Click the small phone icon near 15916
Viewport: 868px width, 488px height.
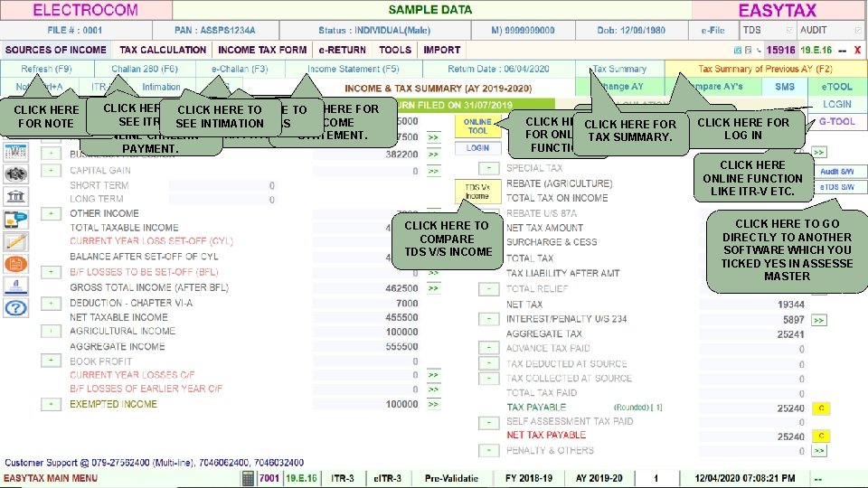click(759, 50)
